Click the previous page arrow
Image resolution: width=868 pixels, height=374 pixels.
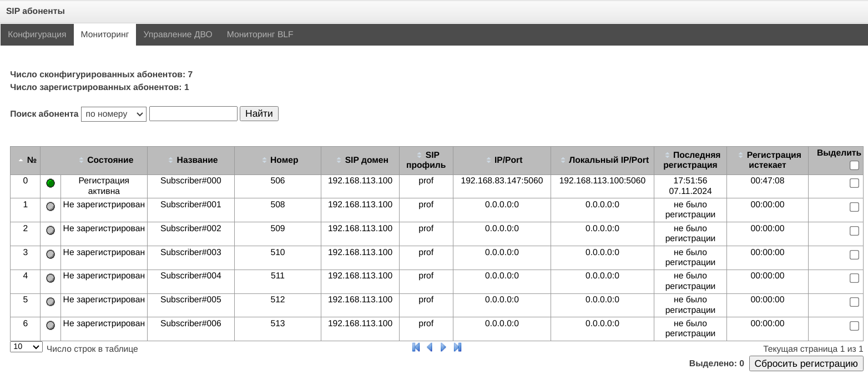point(430,347)
